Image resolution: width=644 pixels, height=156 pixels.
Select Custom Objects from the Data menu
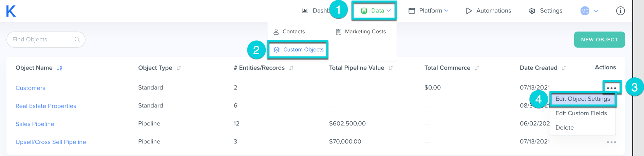[299, 50]
